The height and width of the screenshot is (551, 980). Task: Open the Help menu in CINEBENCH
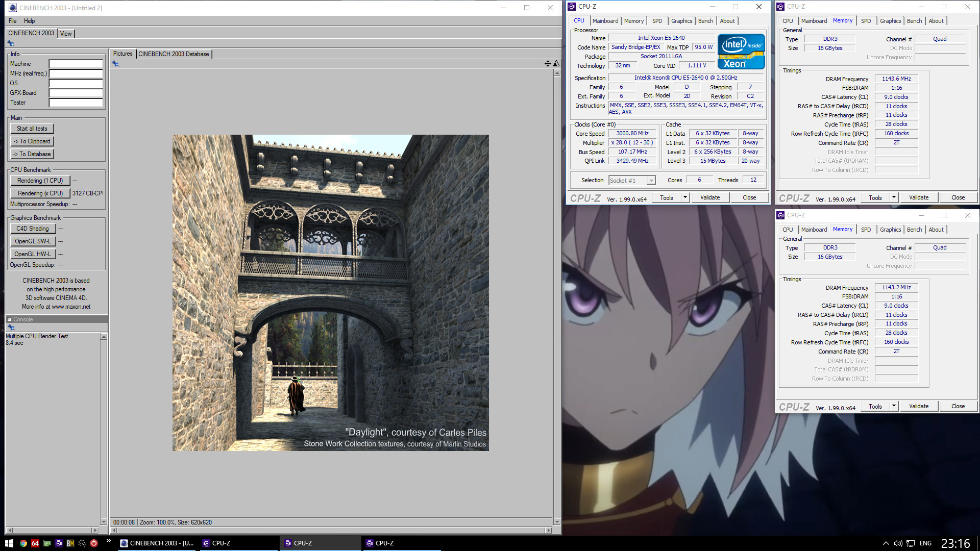coord(30,21)
